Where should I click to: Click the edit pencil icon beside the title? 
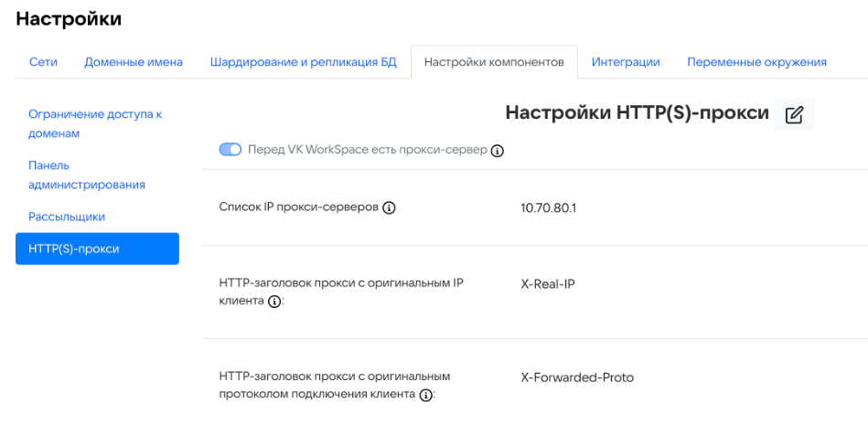coord(794,114)
